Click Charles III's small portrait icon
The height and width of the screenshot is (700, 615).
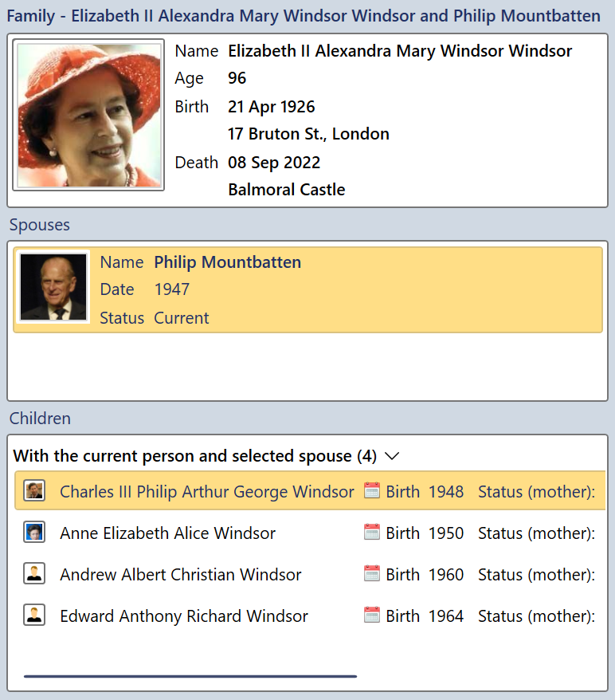click(34, 491)
